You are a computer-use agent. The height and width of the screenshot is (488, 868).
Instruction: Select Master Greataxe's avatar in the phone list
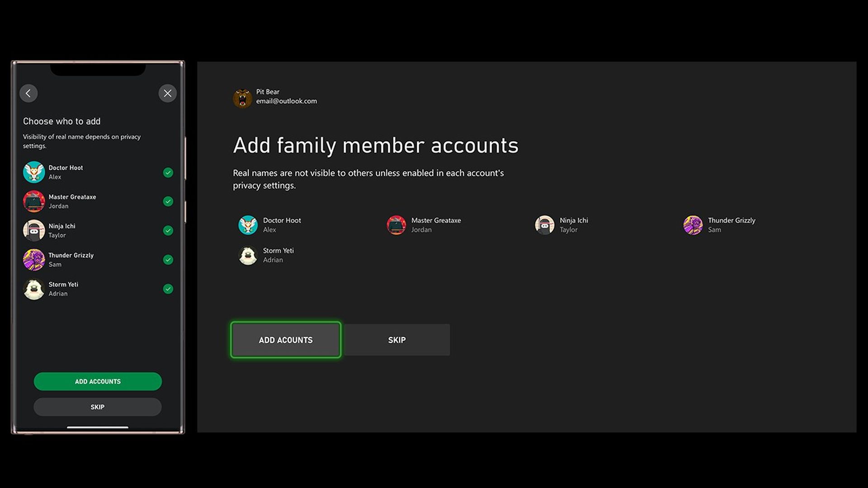pos(34,202)
